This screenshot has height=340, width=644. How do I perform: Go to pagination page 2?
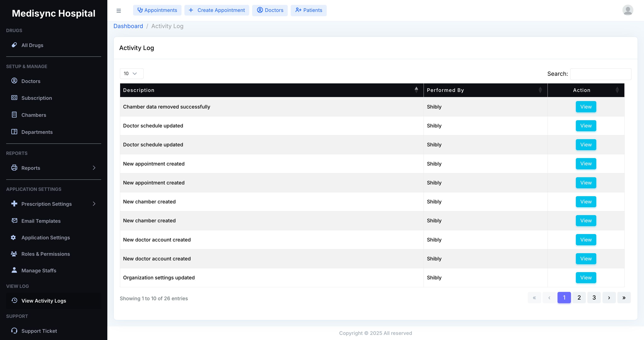tap(579, 297)
